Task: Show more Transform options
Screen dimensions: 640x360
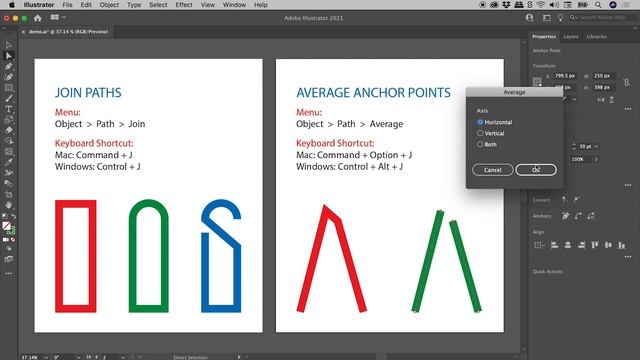Action: point(628,109)
